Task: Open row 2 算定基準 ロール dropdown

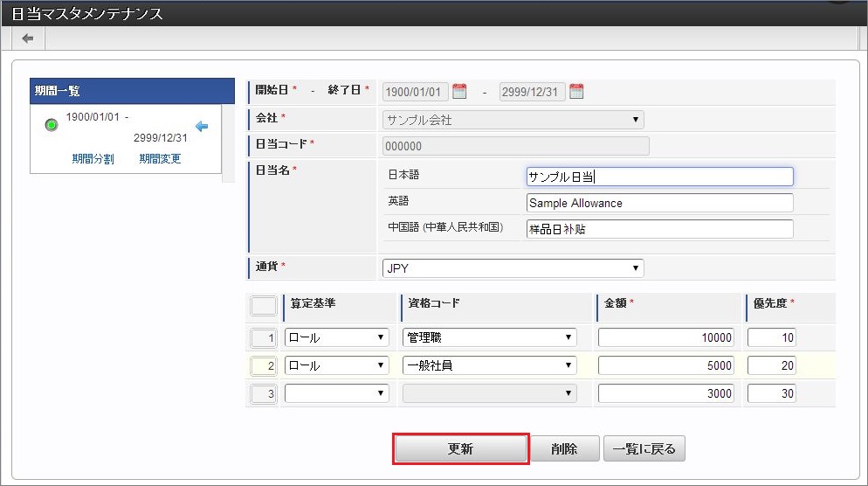Action: coord(336,365)
